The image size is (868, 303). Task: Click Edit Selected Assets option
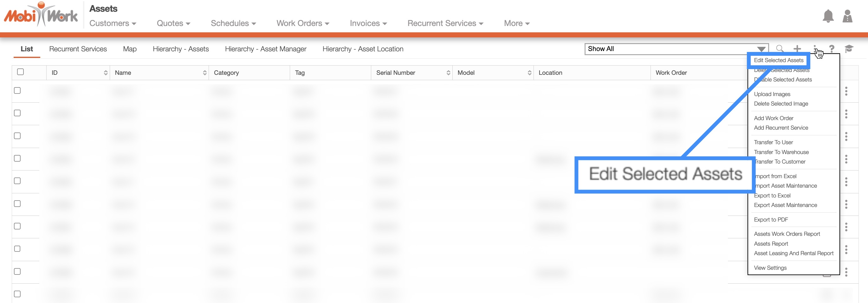(778, 60)
